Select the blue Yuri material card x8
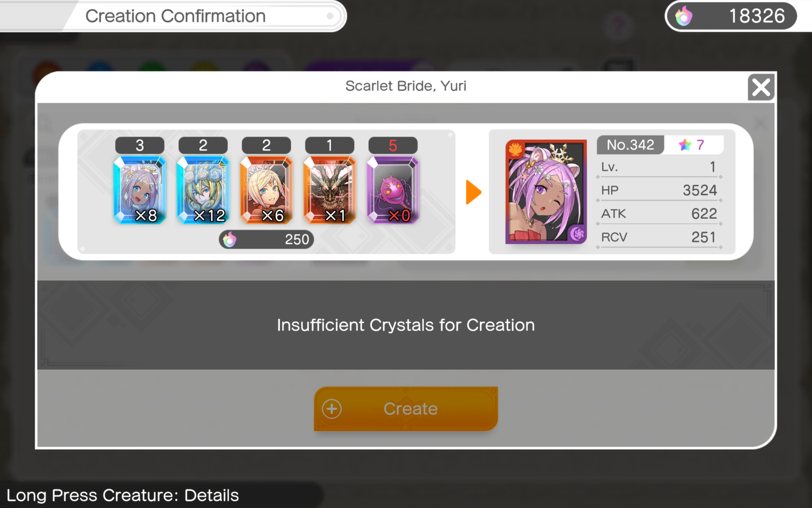The width and height of the screenshot is (812, 508). tap(140, 190)
